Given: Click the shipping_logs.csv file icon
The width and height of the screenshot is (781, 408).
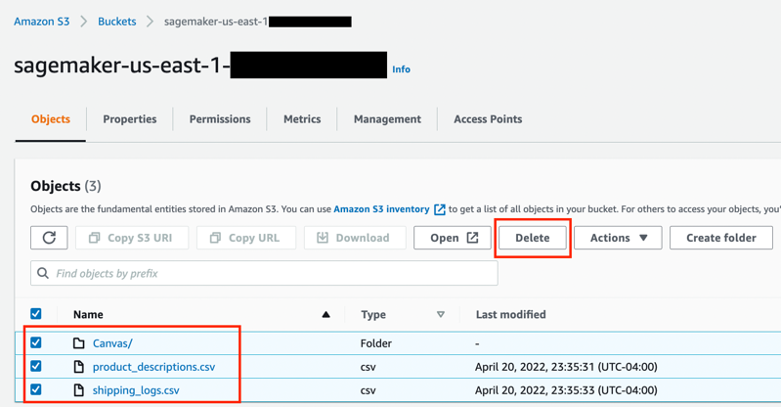Looking at the screenshot, I should (79, 390).
